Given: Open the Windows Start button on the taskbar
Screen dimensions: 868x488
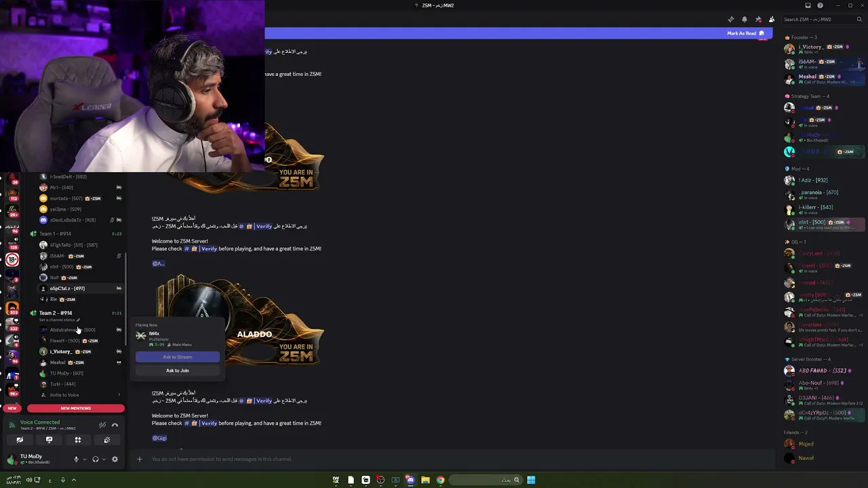Looking at the screenshot, I should pos(531,480).
